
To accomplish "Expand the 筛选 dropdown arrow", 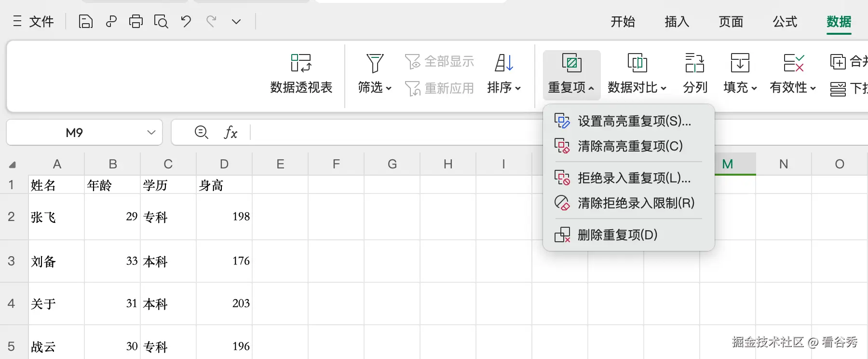I will coord(389,88).
